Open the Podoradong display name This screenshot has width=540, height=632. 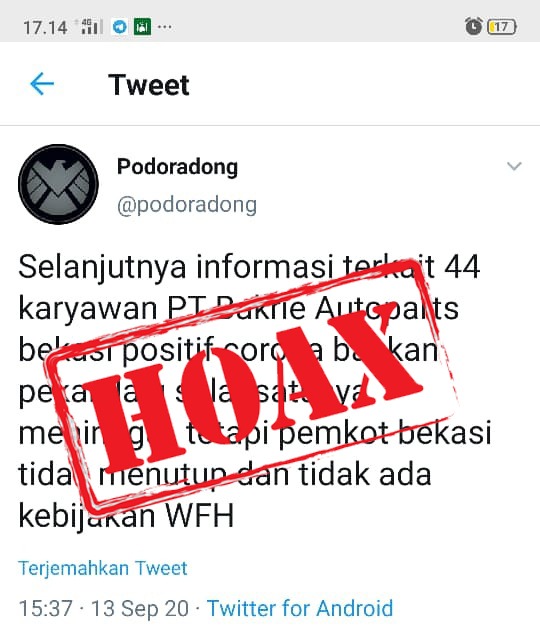point(177,167)
